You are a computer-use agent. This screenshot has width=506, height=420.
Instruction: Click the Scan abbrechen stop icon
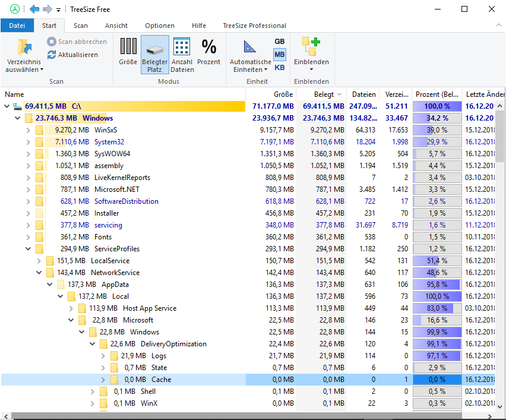click(52, 42)
